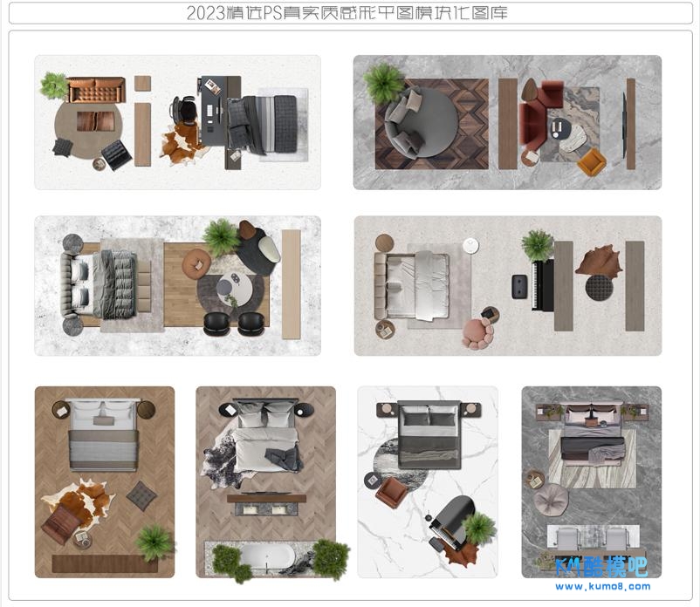Pick the pink cloud-shaped pouf
Screen dimensions: 700x607
point(477,333)
